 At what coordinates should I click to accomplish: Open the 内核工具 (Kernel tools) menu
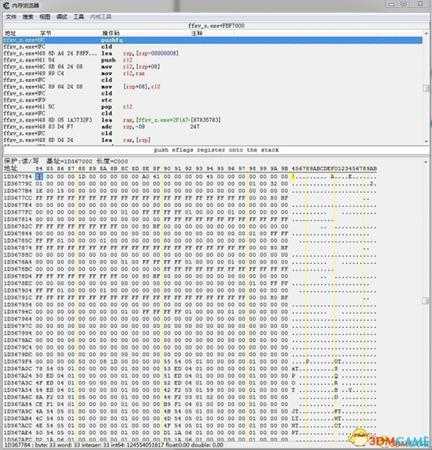click(100, 16)
